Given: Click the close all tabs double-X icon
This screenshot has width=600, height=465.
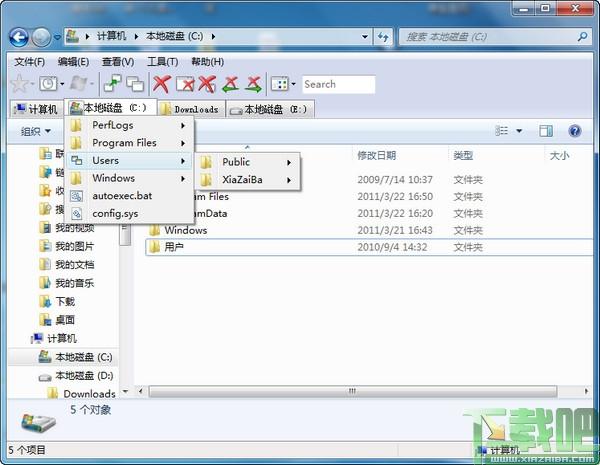Looking at the screenshot, I should click(x=207, y=84).
